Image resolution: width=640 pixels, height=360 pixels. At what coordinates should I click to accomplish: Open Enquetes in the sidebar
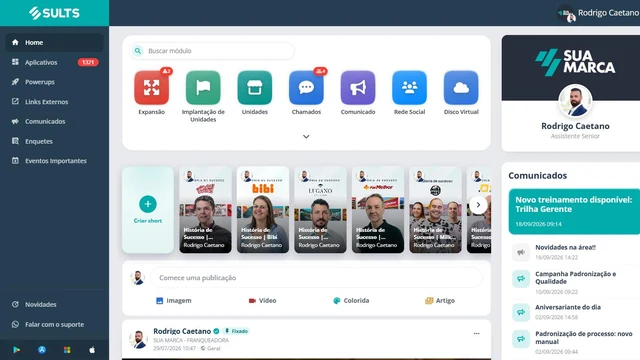[x=54, y=141]
